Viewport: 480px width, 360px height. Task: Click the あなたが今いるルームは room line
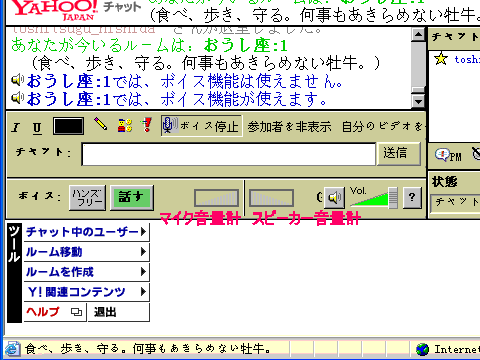[149, 45]
